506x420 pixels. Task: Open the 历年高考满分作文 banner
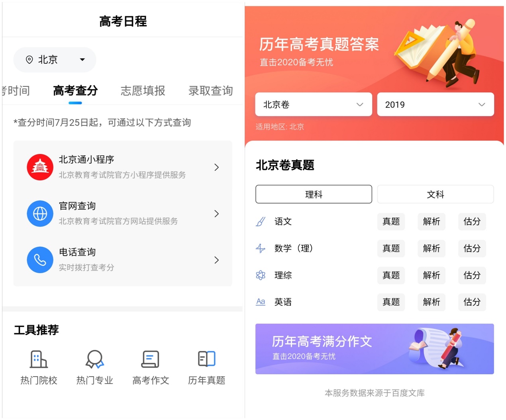point(375,348)
